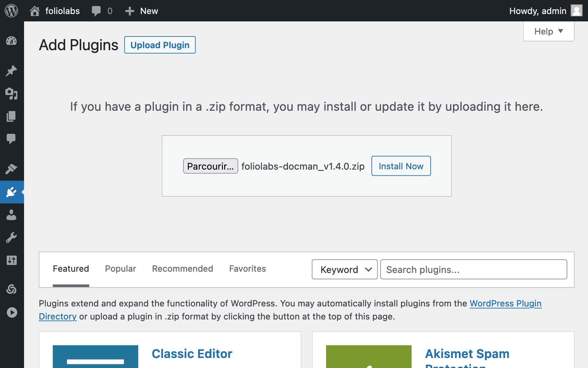Click Akismet plugin green thumbnail
This screenshot has height=368, width=588.
pyautogui.click(x=369, y=357)
